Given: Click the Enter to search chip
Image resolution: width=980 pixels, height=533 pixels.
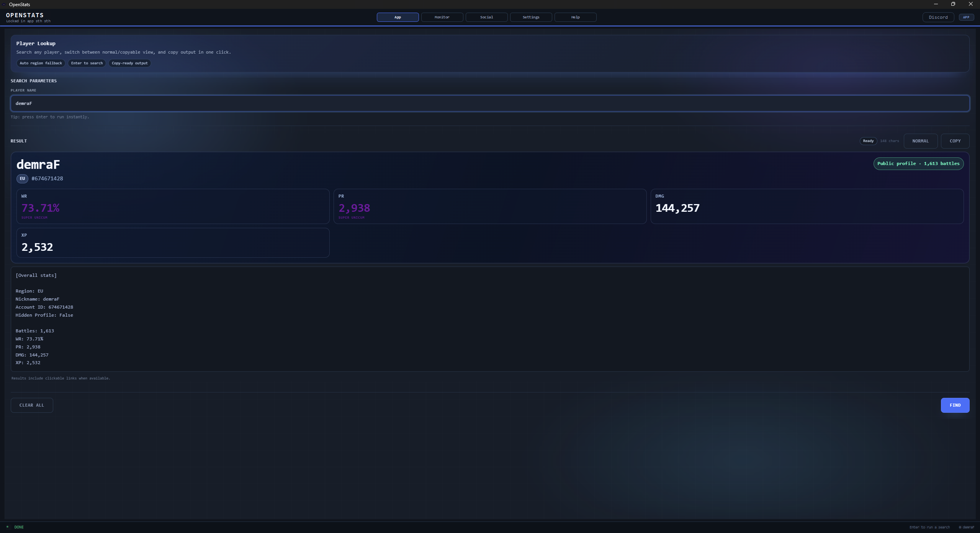Looking at the screenshot, I should tap(87, 63).
